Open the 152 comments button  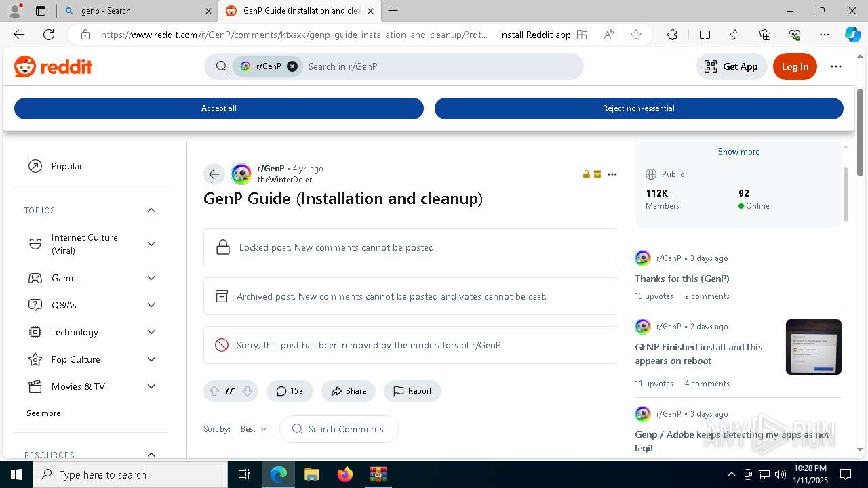[x=290, y=391]
